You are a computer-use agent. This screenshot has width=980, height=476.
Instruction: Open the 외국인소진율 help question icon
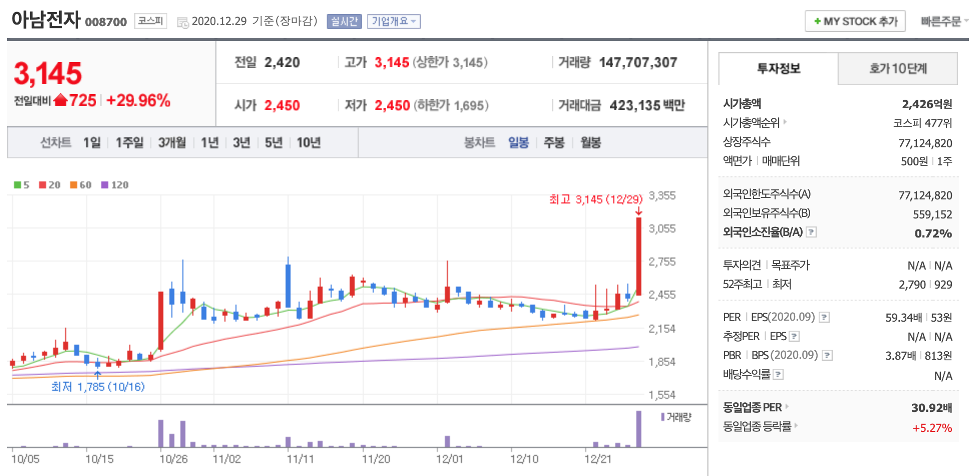click(x=811, y=232)
